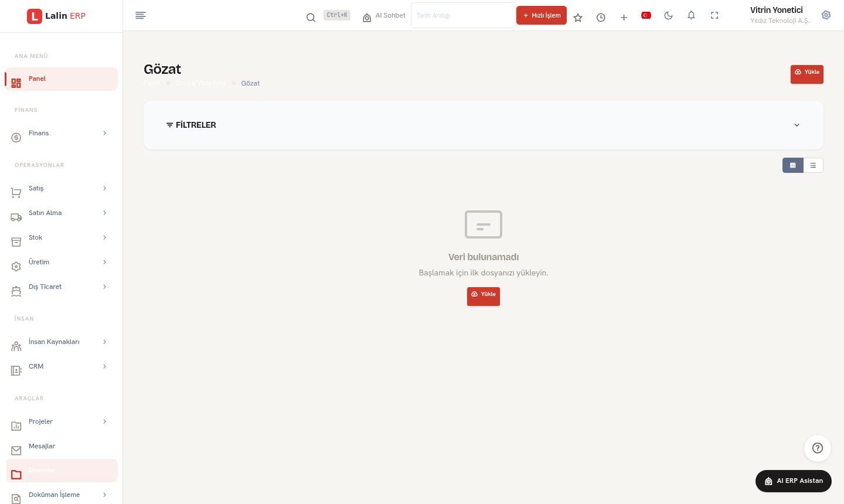Toggle dark mode with the moon icon
Screen dimensions: 844x504
click(x=668, y=15)
